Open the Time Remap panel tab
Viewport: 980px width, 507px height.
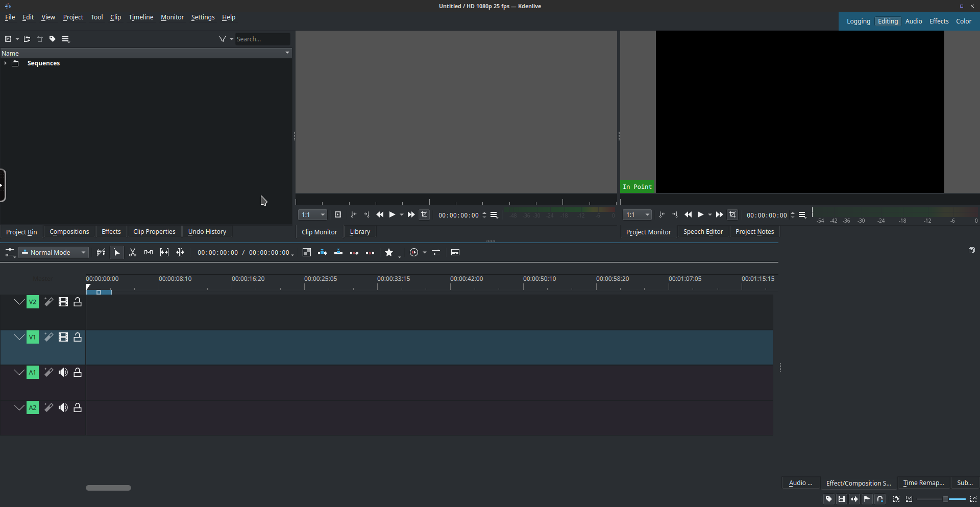[923, 483]
